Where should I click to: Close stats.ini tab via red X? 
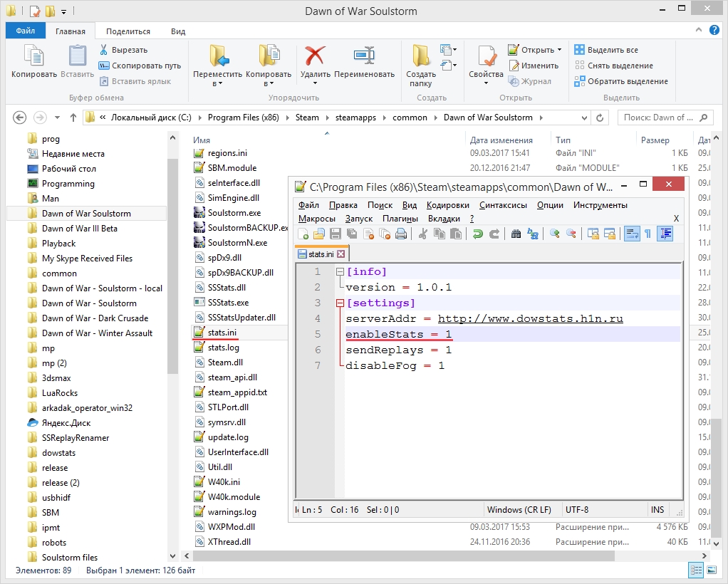[x=340, y=254]
